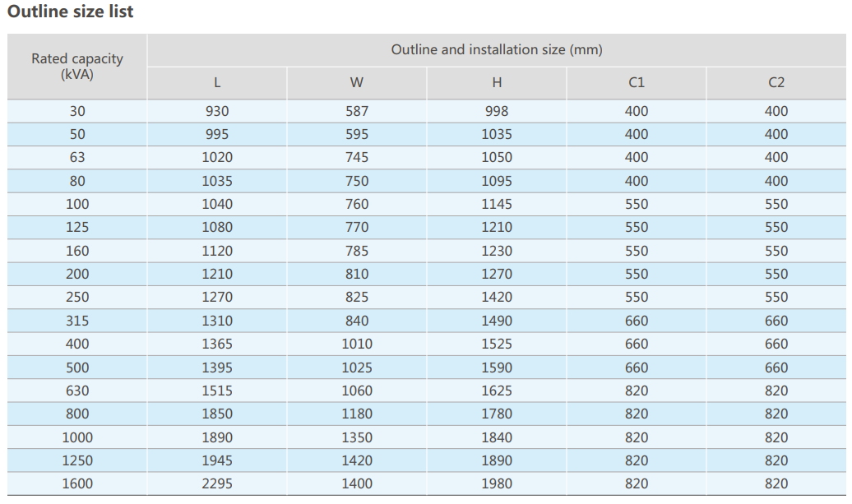
Task: Select the L column header
Action: (217, 83)
